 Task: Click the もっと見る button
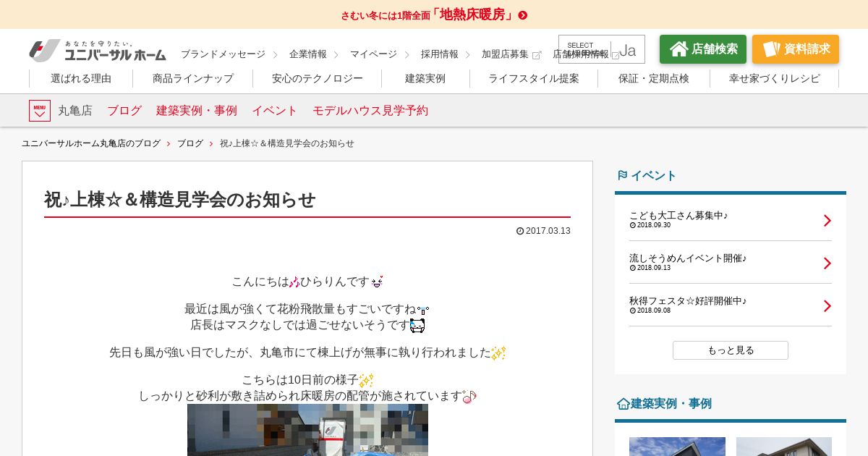pyautogui.click(x=731, y=350)
